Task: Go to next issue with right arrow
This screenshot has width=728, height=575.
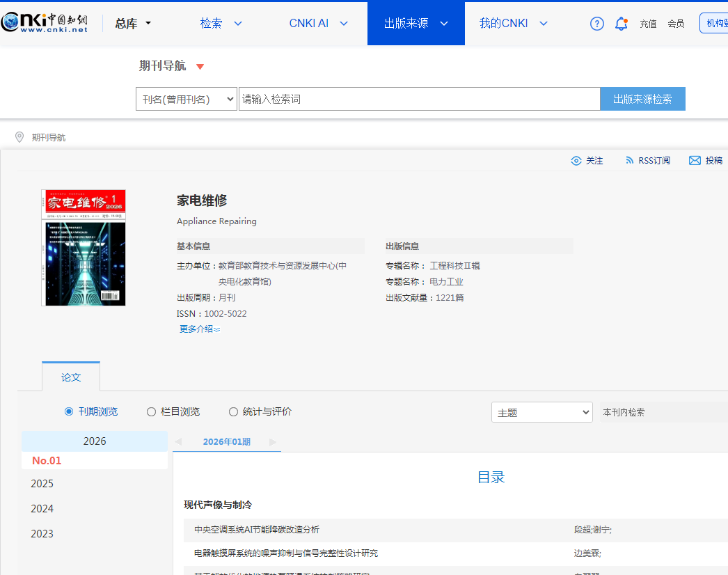Action: pos(273,442)
